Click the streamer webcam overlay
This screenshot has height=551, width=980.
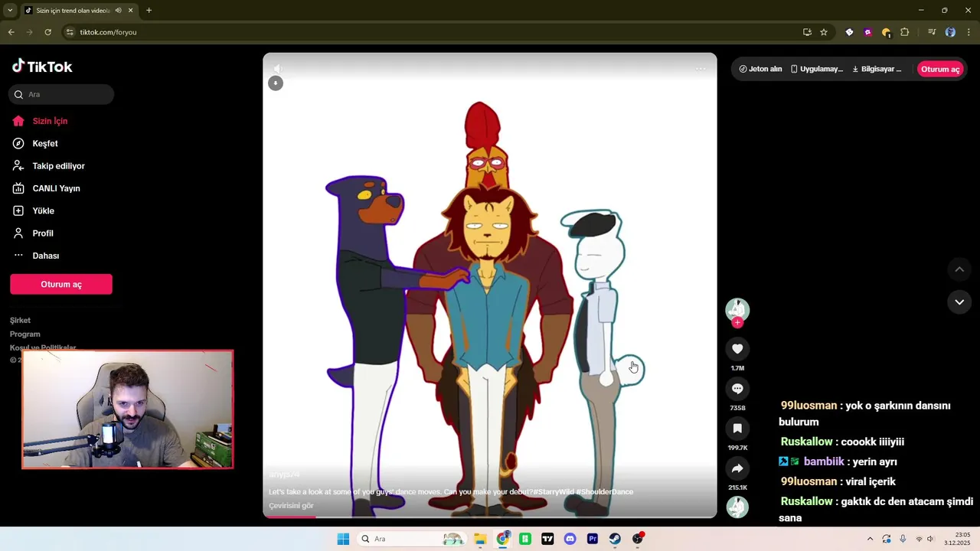(x=128, y=409)
